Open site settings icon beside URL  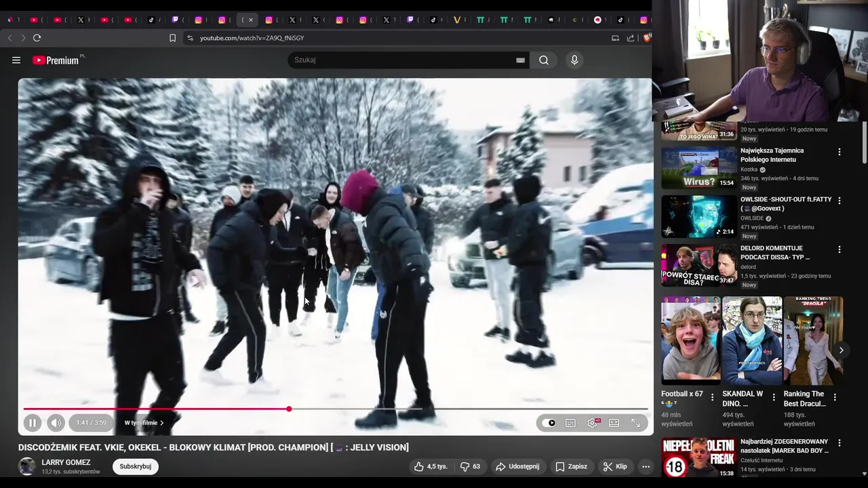190,38
